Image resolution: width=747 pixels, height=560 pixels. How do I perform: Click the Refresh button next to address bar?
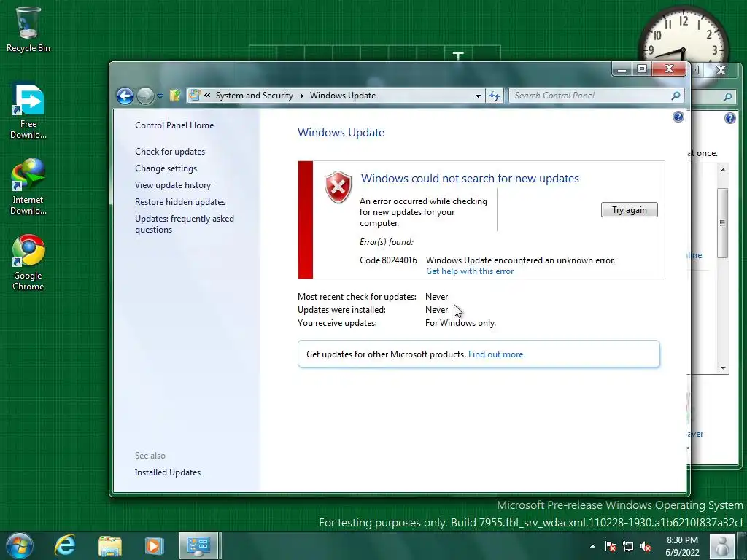(x=495, y=96)
